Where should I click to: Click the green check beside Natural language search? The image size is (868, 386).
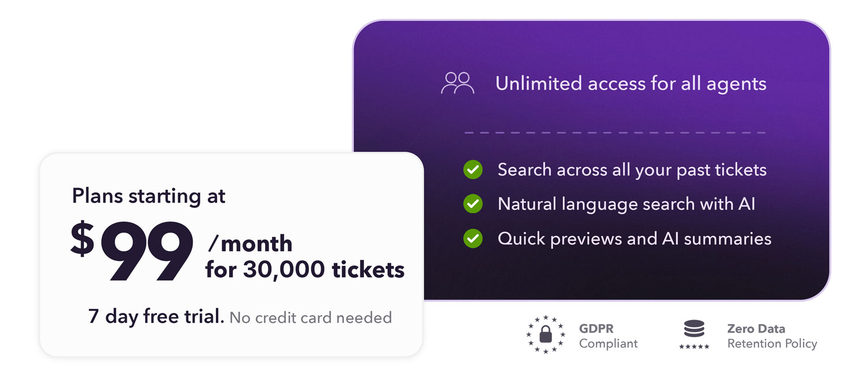[x=473, y=204]
